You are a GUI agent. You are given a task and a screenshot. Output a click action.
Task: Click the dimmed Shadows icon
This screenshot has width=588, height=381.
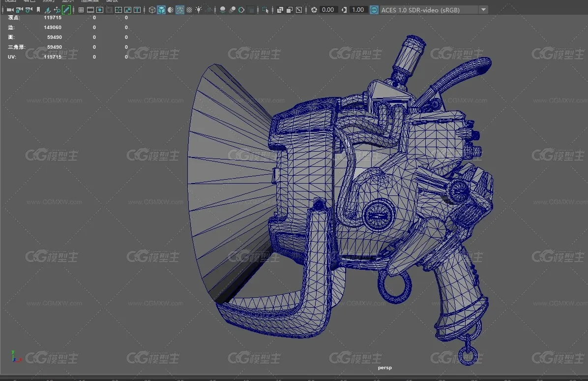208,10
